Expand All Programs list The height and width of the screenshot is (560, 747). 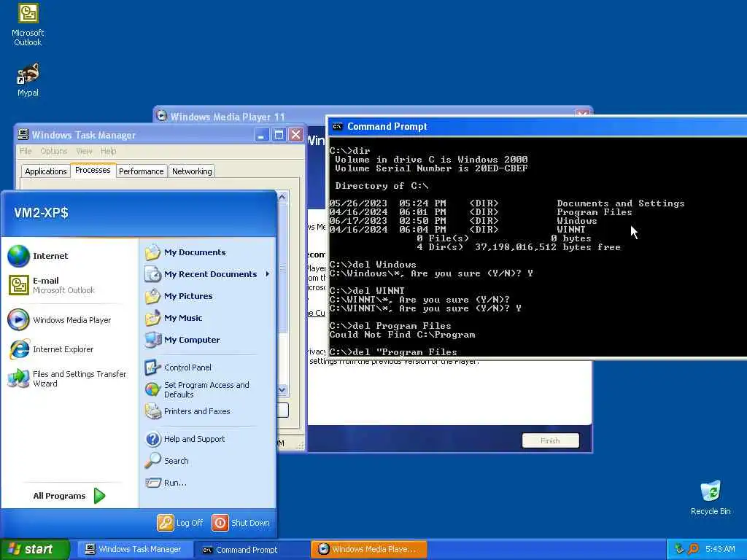(69, 496)
